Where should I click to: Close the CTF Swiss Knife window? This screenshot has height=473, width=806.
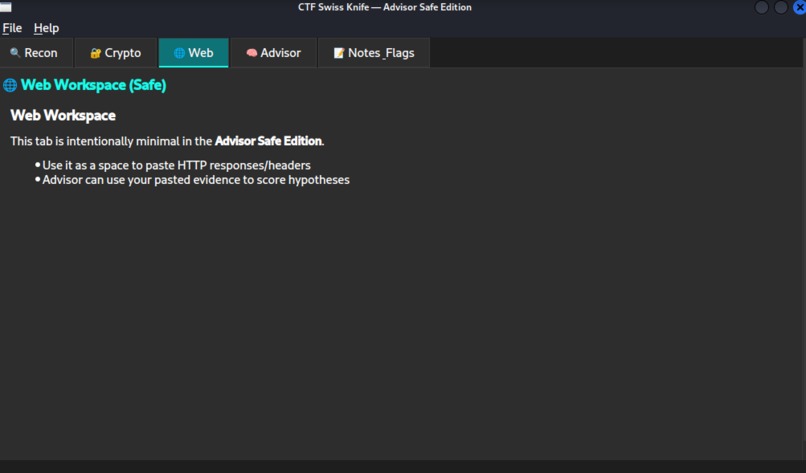point(799,7)
